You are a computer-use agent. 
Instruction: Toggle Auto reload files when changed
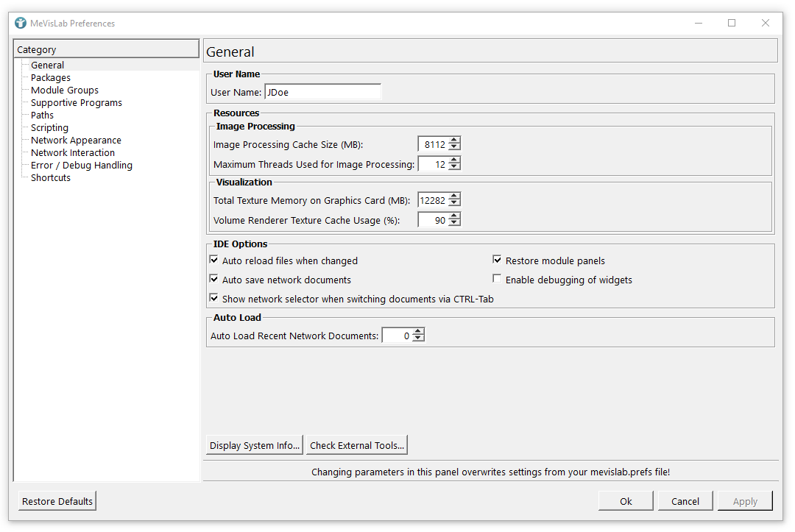(x=214, y=260)
